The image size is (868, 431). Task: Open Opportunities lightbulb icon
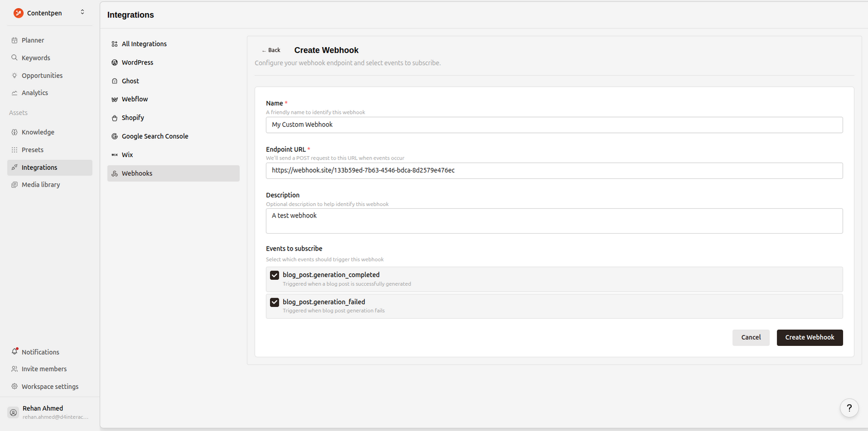(x=15, y=75)
